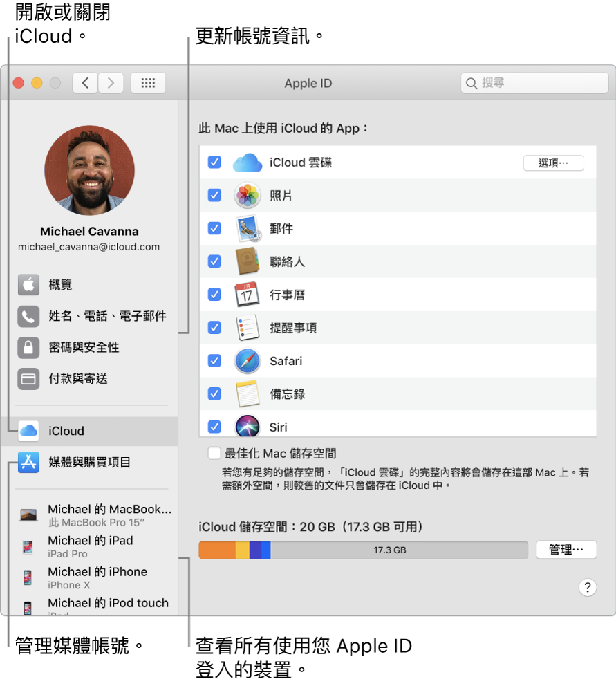Click the 聯絡人 Contacts book icon
616x686 pixels.
click(x=248, y=261)
